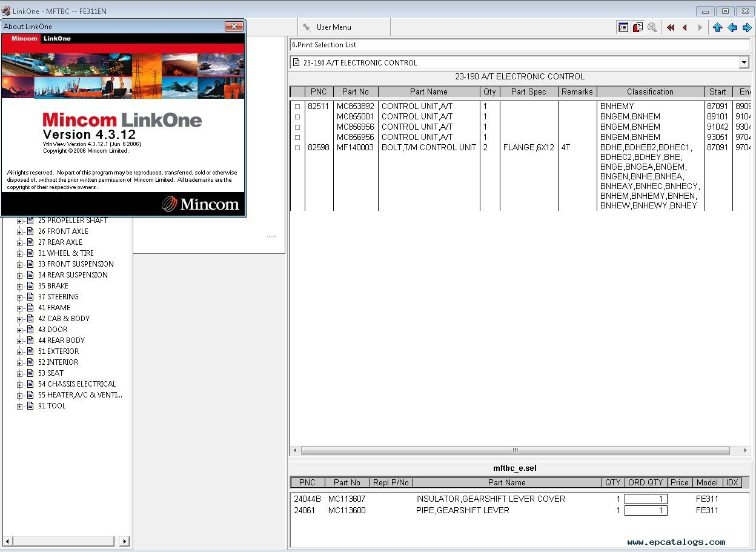Click the LinkOne title bar app icon
Screen dimensions: 756x552
click(6, 10)
